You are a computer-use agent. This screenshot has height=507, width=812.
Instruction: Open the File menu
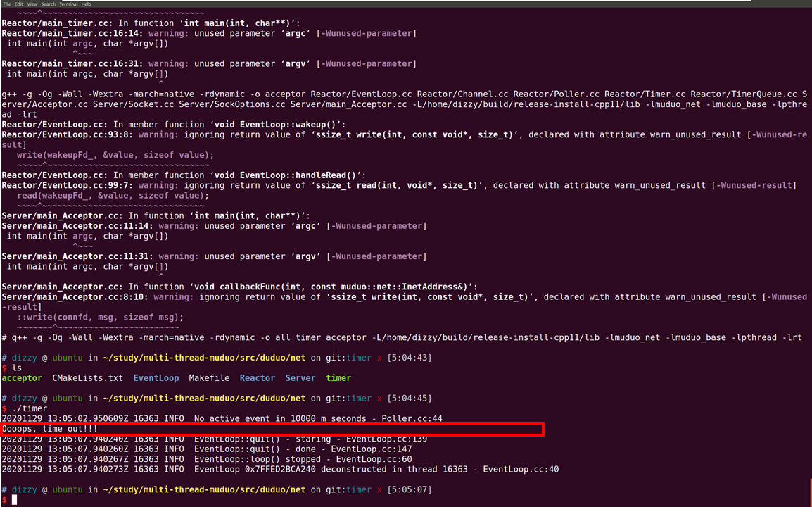pyautogui.click(x=7, y=4)
